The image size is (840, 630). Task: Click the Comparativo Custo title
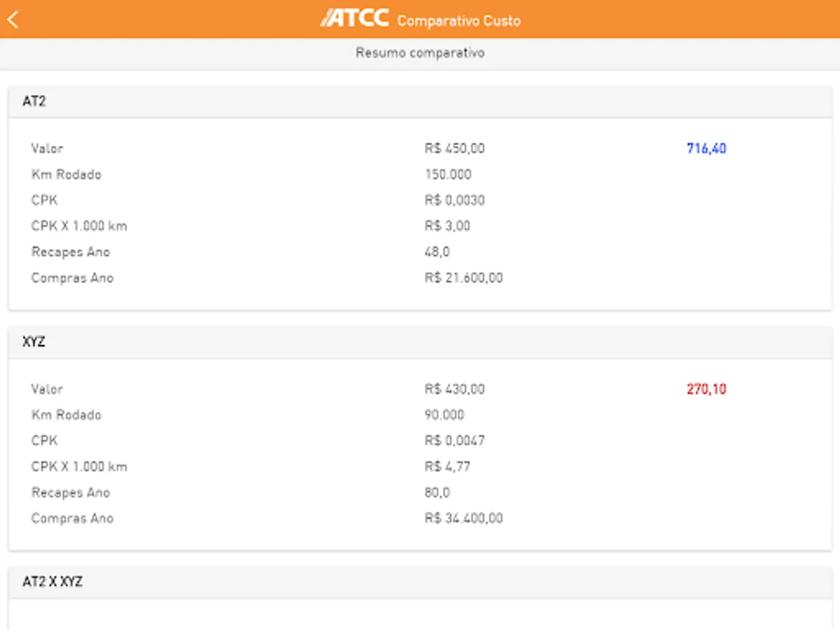tap(458, 20)
